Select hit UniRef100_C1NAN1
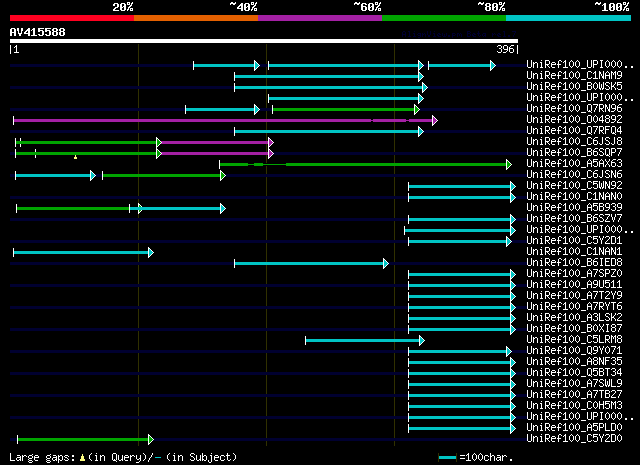Image resolution: width=640 pixels, height=465 pixels. [574, 252]
